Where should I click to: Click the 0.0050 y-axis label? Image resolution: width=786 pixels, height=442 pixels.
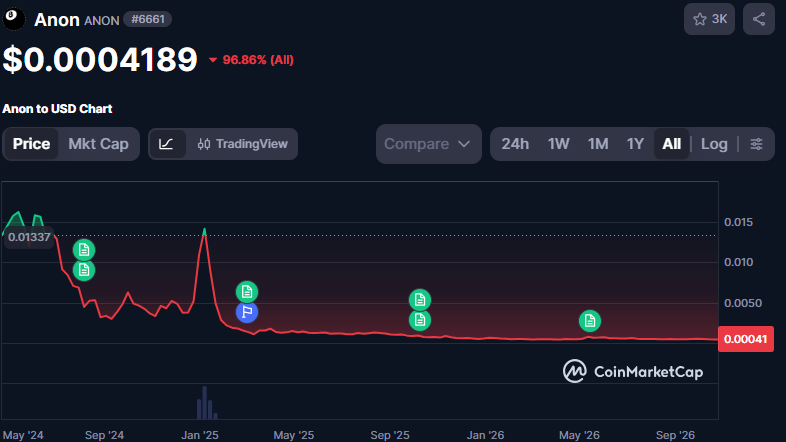(743, 303)
